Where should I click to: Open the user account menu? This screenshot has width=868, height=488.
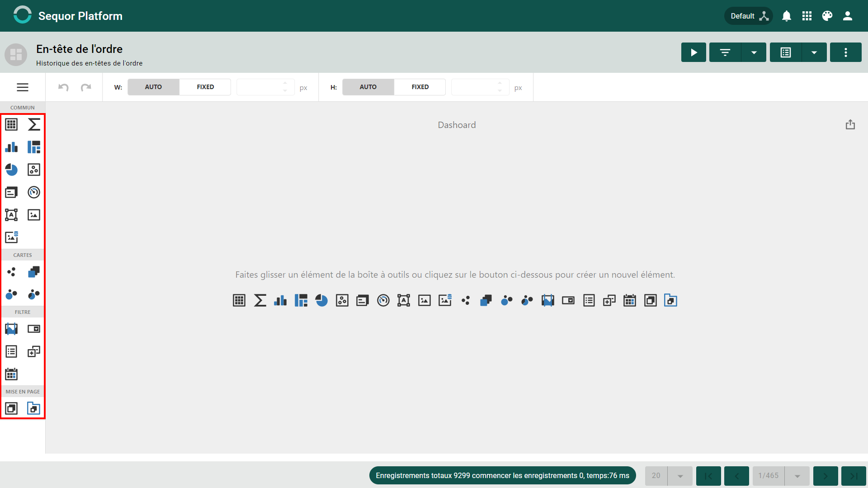click(848, 16)
